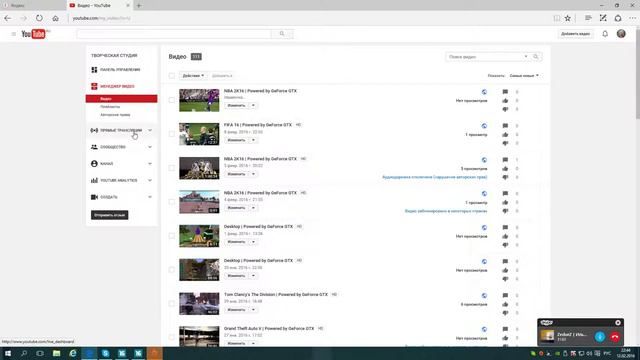This screenshot has height=360, width=640.
Task: Click the Поиск видео field
Action: click(484, 57)
